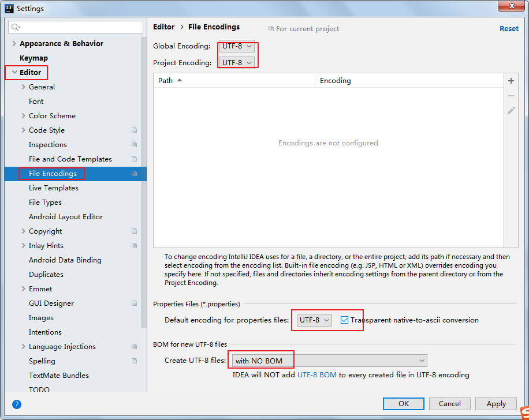Image resolution: width=529 pixels, height=420 pixels.
Task: Click the pencil edit icon
Action: pos(511,111)
